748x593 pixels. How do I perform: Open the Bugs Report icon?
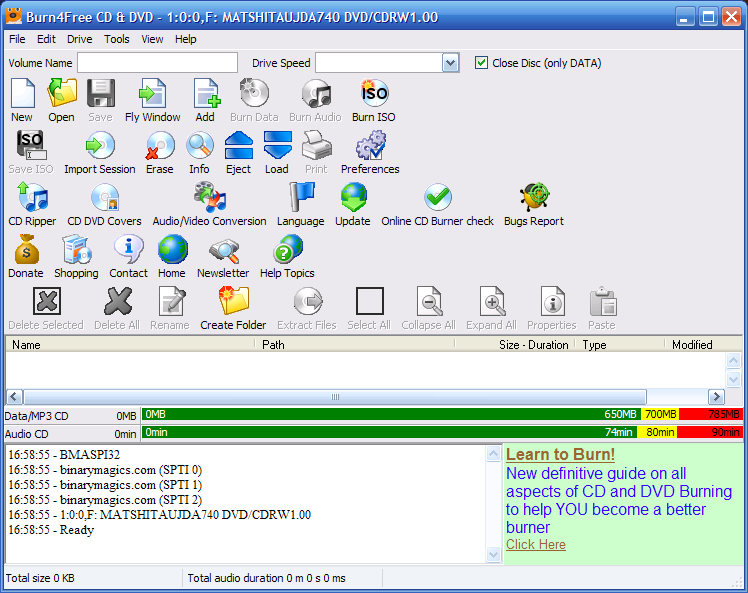534,198
